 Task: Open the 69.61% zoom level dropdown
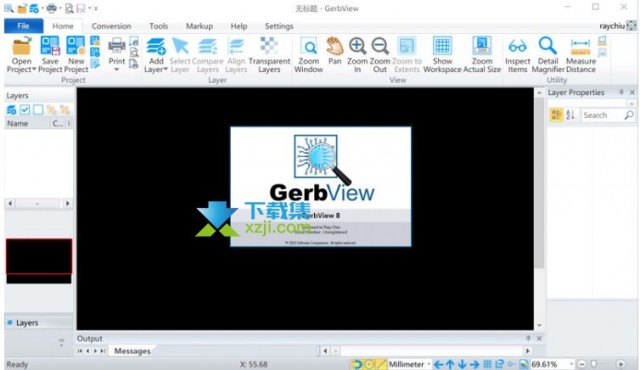pos(571,364)
